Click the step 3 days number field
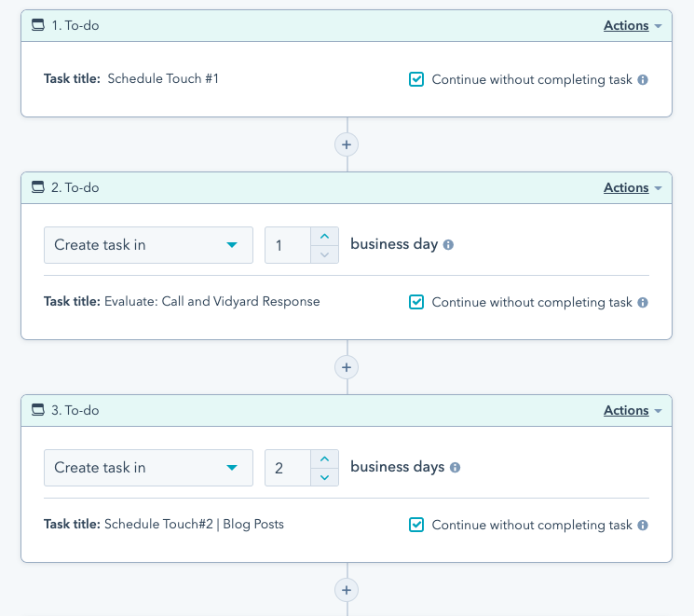 (287, 468)
